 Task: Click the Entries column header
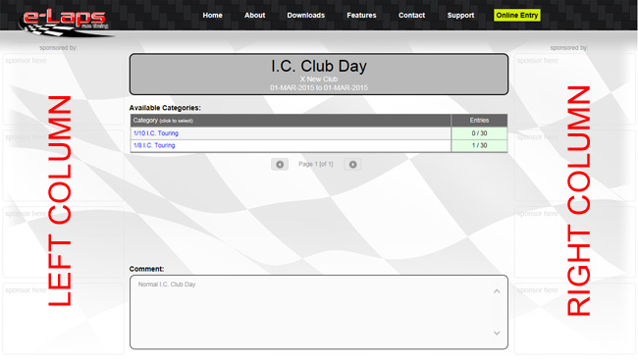tap(479, 121)
